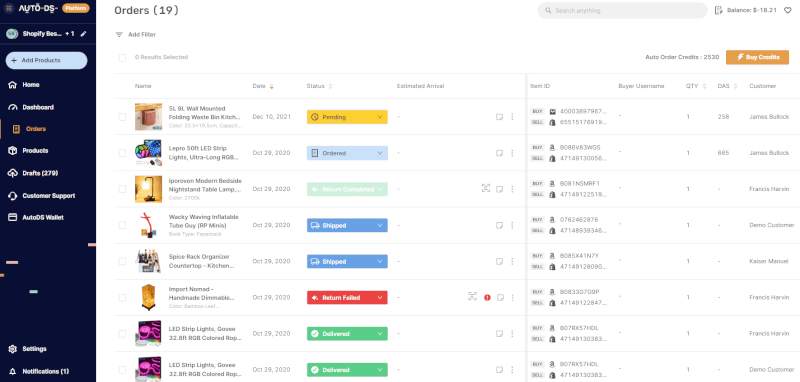Open three-dot menu for Iporovon Nightstand Lamp order
This screenshot has width=800, height=382.
[x=512, y=189]
